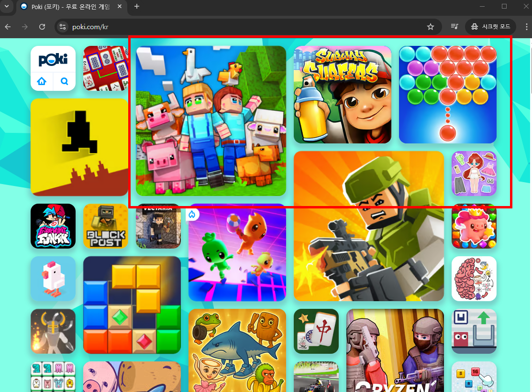Open the dress-up doll game thumbnail
Image resolution: width=532 pixels, height=392 pixels.
tap(474, 173)
